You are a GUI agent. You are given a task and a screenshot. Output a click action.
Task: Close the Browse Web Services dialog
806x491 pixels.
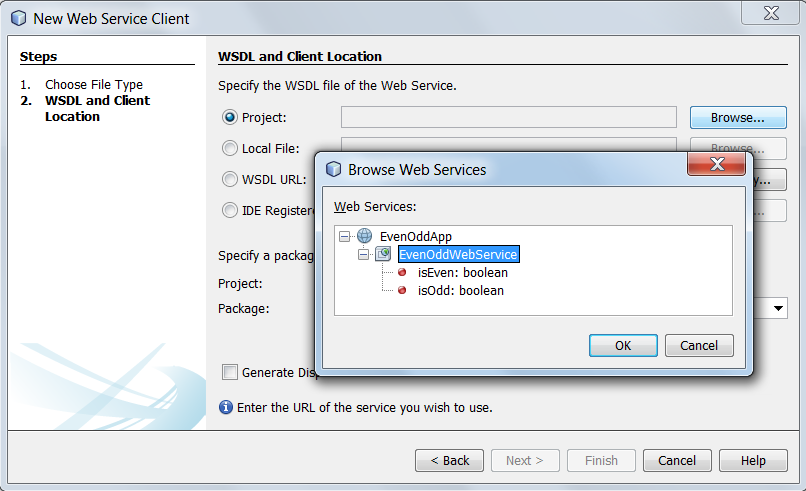tap(717, 164)
